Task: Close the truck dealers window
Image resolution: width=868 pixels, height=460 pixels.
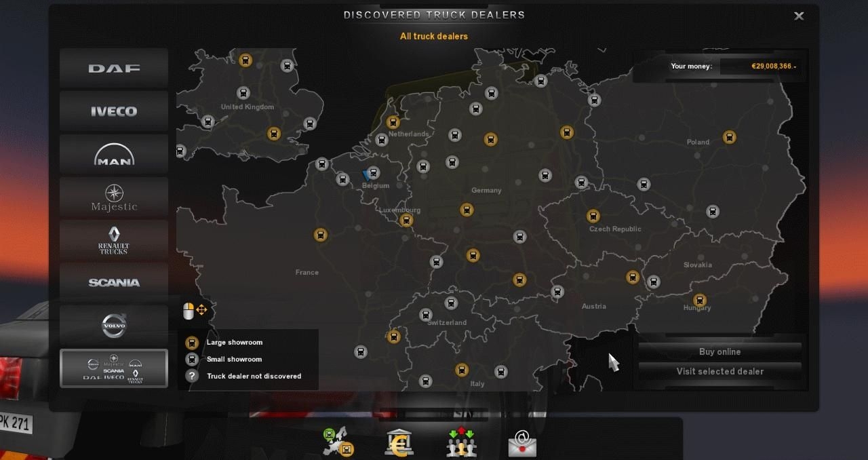Action: tap(799, 16)
